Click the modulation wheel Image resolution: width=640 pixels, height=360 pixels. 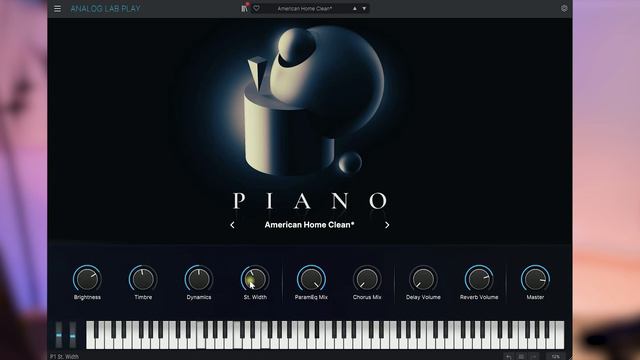point(73,335)
